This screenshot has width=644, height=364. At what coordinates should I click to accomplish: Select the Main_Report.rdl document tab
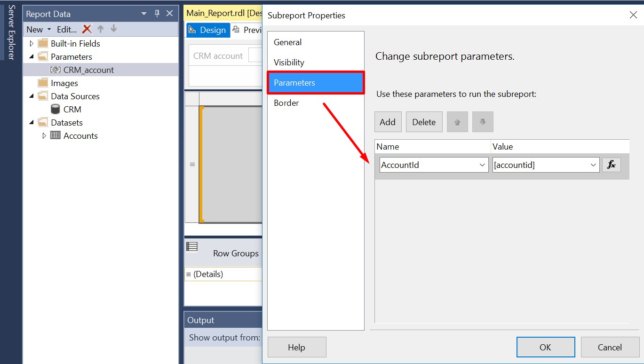pyautogui.click(x=224, y=13)
